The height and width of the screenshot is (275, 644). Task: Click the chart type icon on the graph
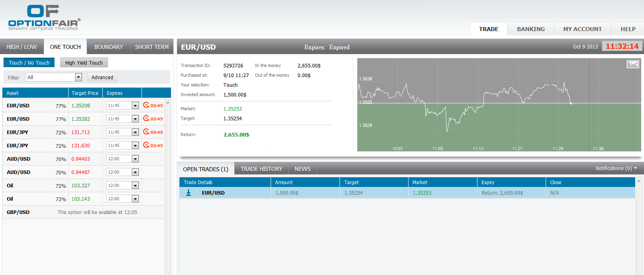[633, 64]
